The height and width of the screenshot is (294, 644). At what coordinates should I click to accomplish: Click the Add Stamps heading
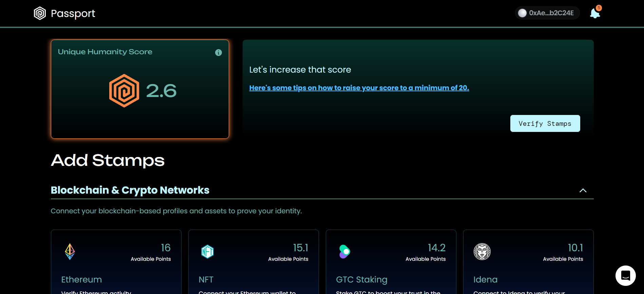(x=108, y=160)
